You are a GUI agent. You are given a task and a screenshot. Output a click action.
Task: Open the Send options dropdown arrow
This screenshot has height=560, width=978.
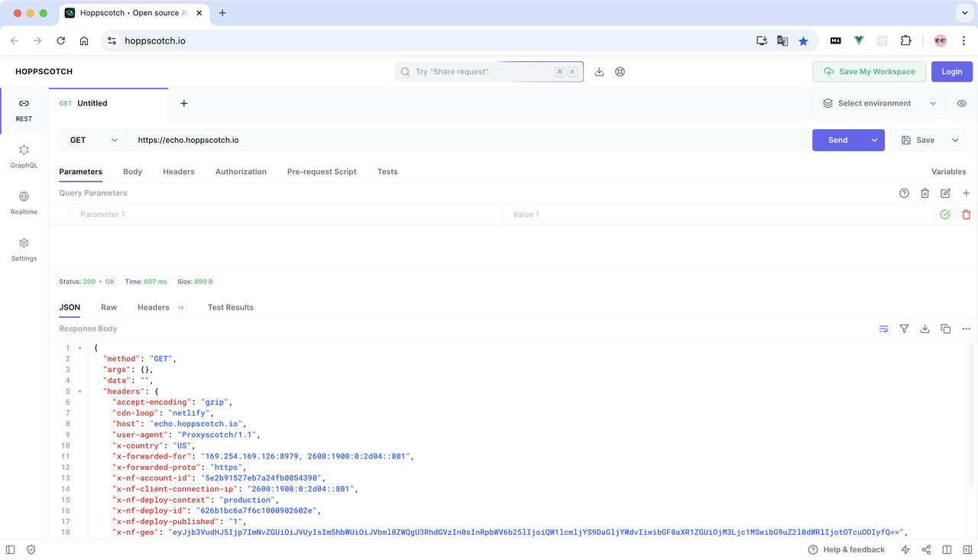[x=874, y=140]
